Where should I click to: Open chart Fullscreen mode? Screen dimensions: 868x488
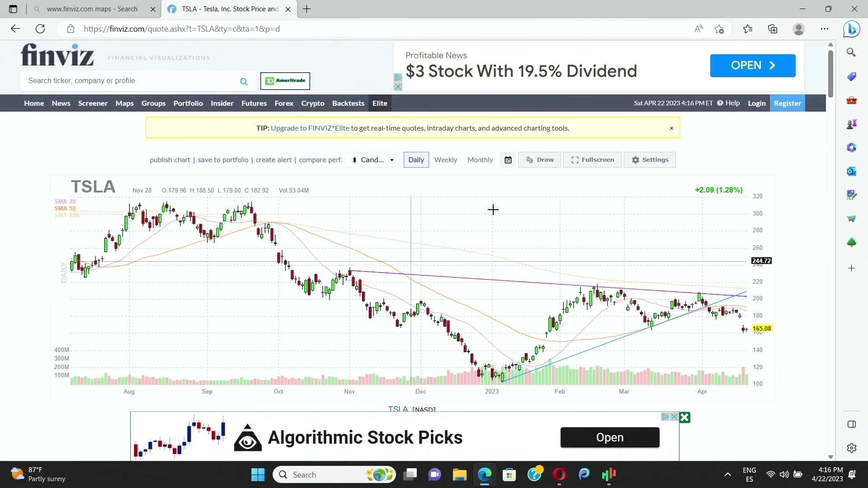[592, 160]
